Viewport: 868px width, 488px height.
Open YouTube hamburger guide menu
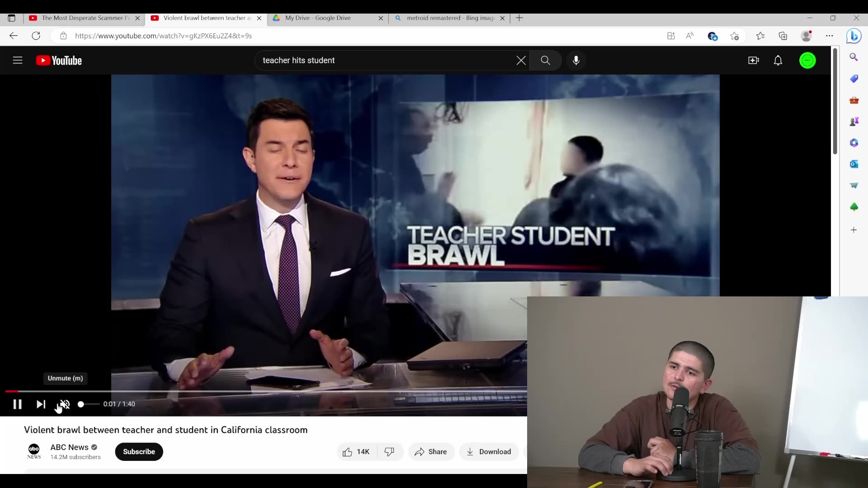click(x=18, y=61)
